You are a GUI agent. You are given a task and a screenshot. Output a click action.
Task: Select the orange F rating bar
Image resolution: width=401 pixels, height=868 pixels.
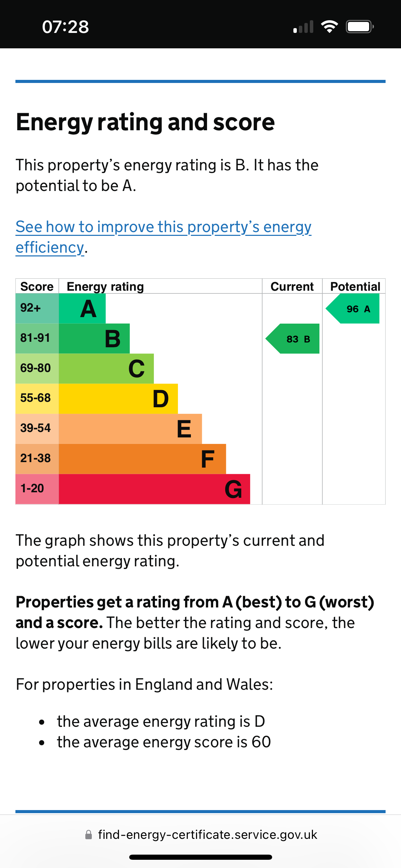pyautogui.click(x=142, y=459)
